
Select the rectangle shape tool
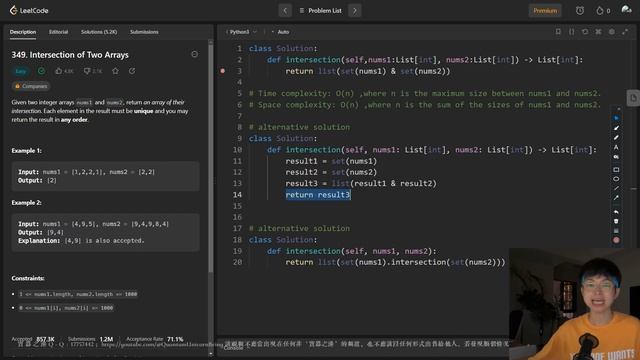[616, 169]
